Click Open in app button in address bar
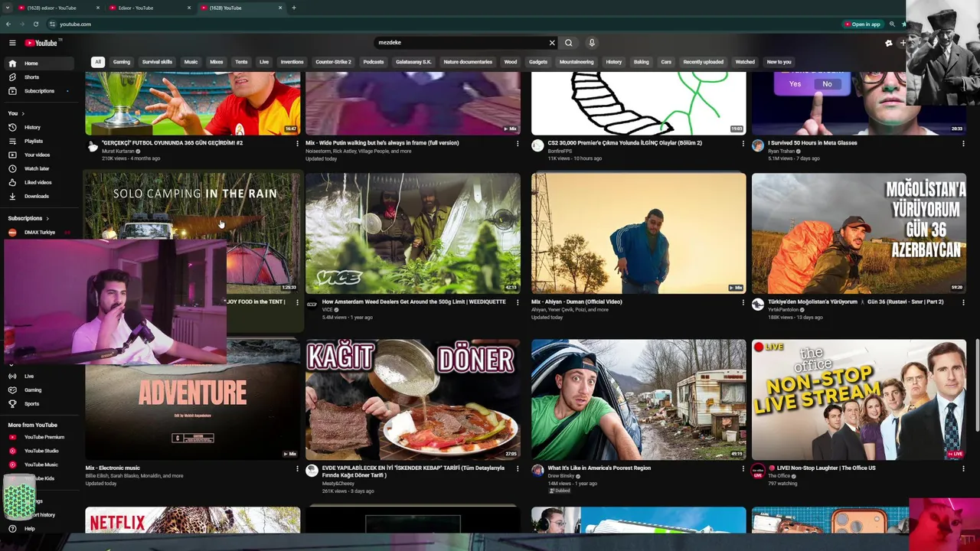The image size is (980, 551). pos(862,24)
